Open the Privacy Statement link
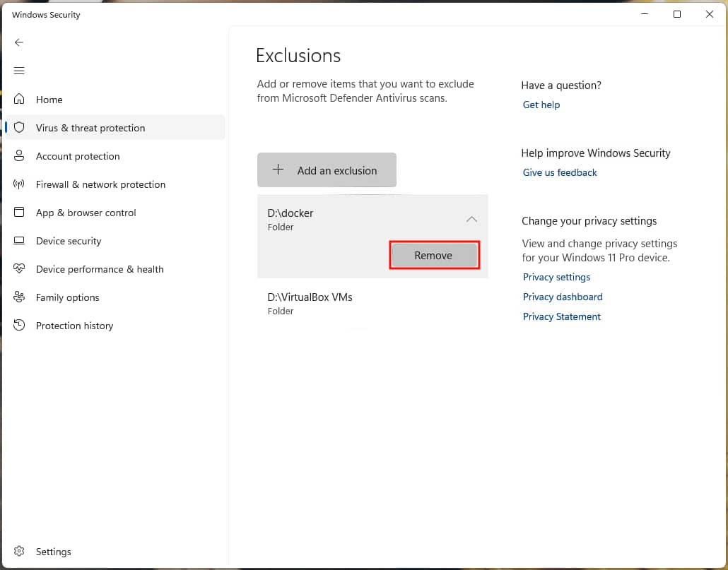 click(x=562, y=316)
